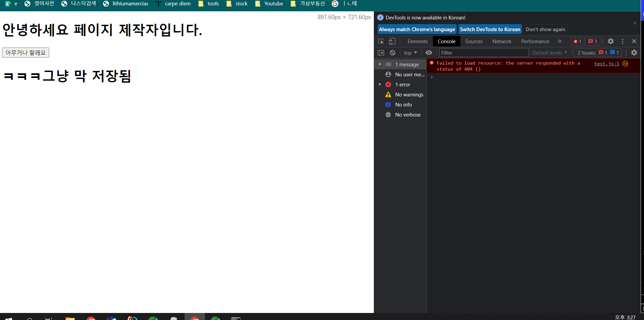Click Don't show again button

click(545, 29)
